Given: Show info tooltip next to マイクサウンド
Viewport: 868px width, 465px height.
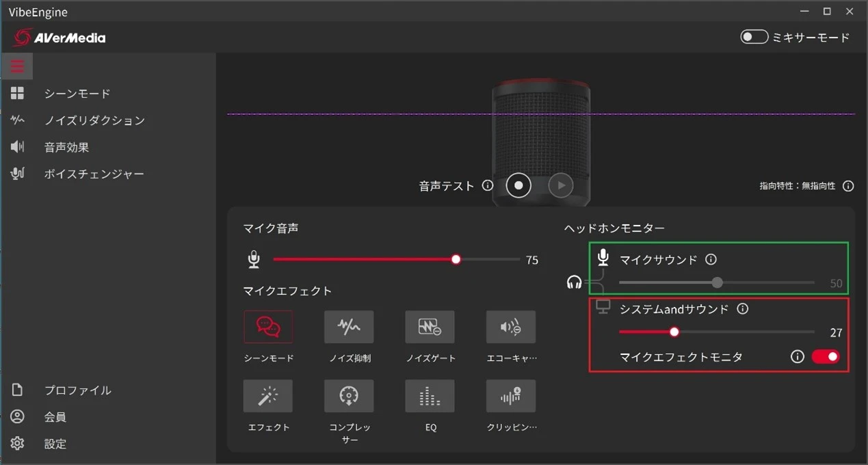Looking at the screenshot, I should click(x=711, y=260).
